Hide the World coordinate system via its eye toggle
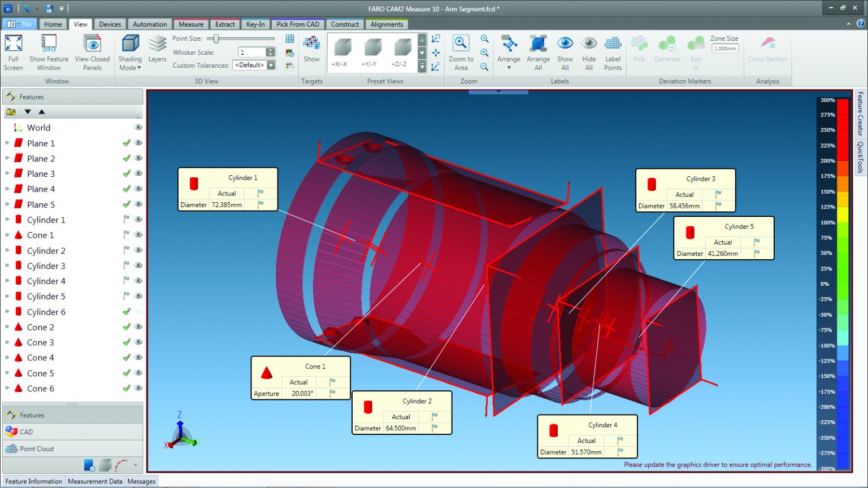Viewport: 868px width, 488px height. coord(138,127)
